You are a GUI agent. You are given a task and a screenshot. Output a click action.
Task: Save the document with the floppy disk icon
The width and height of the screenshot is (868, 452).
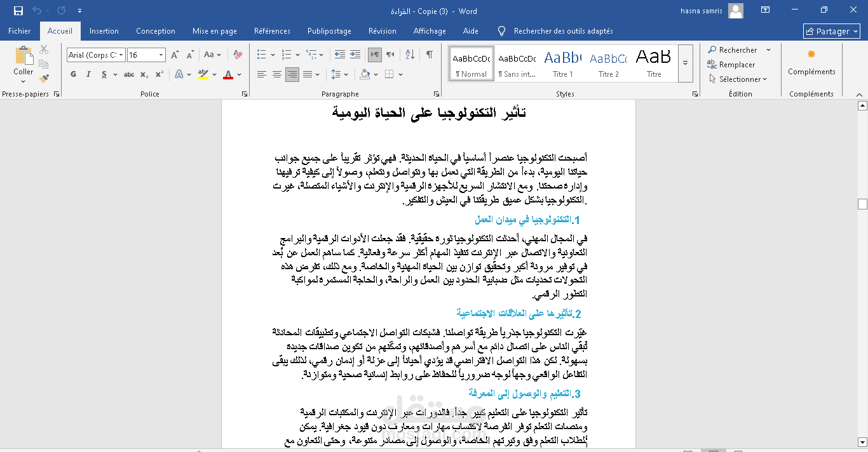18,11
